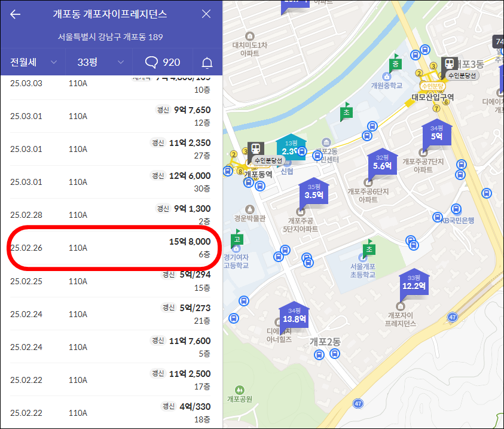Click the 경운박물관 museum marker
This screenshot has height=429, width=504.
(249, 209)
